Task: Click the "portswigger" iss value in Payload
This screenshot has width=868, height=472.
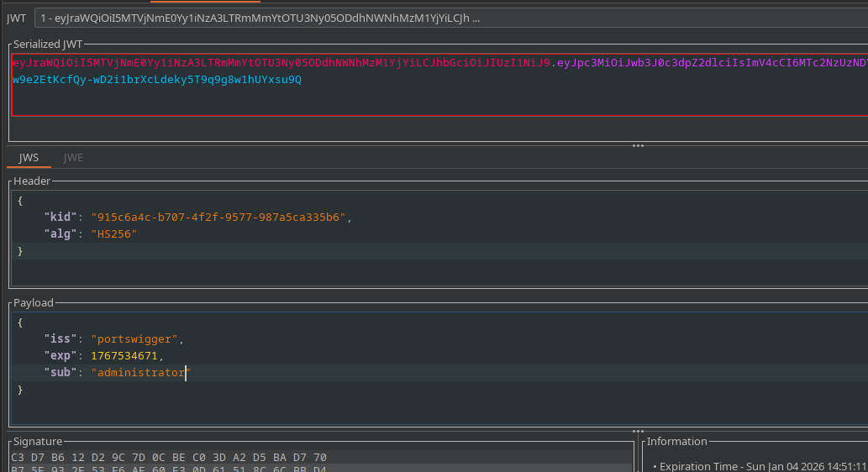Action: pos(136,339)
